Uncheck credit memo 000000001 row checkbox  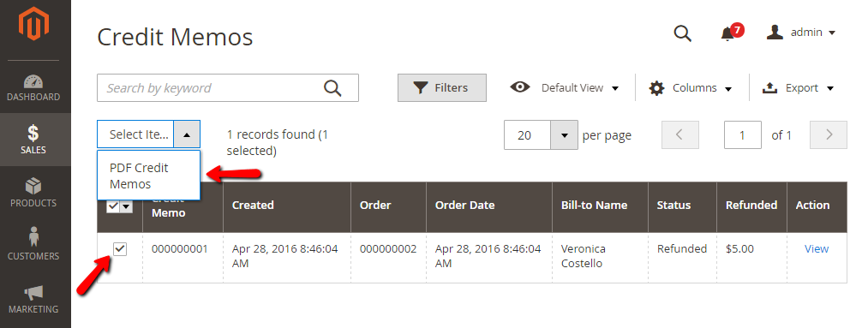[120, 249]
